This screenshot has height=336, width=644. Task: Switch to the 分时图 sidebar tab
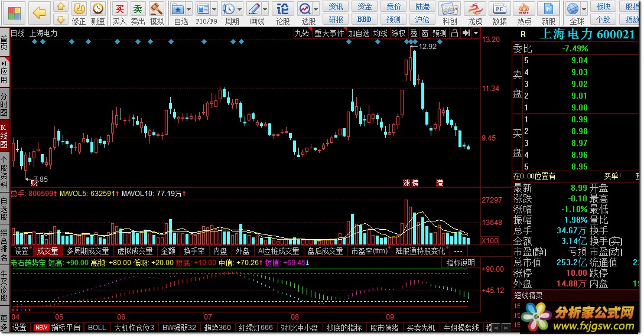click(4, 105)
